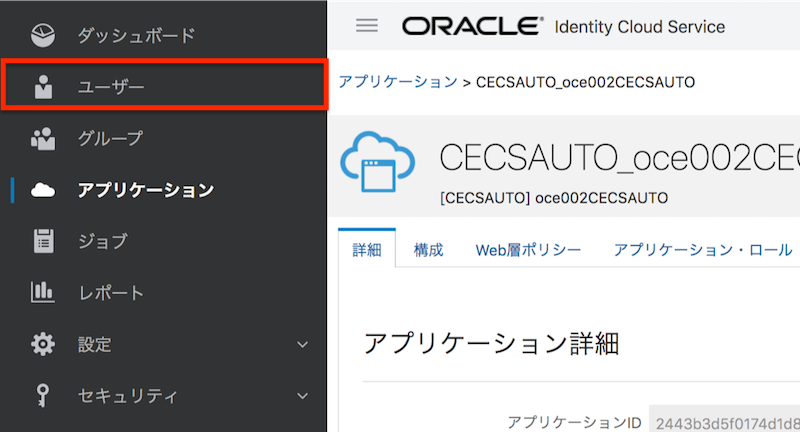Click the Dashboard (ダッシュボード) gauge icon

coord(43,35)
